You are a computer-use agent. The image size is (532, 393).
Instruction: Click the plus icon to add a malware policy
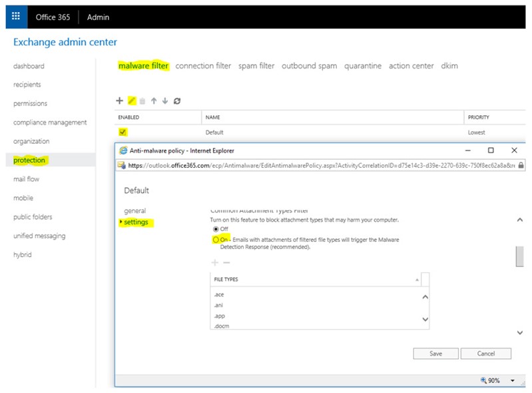pos(120,101)
